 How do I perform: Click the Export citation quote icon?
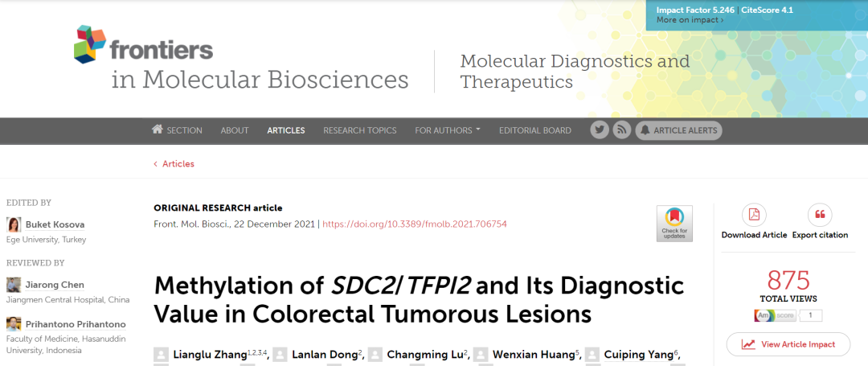(x=820, y=215)
